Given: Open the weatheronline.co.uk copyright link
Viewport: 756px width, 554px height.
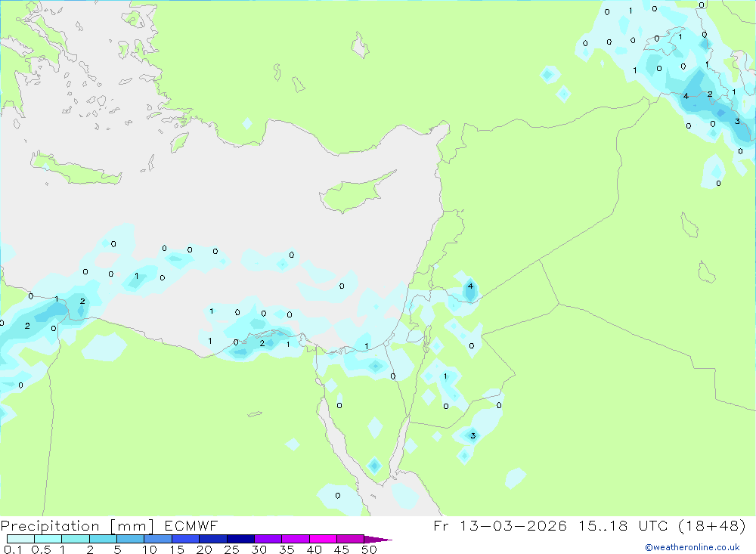Looking at the screenshot, I should [692, 547].
